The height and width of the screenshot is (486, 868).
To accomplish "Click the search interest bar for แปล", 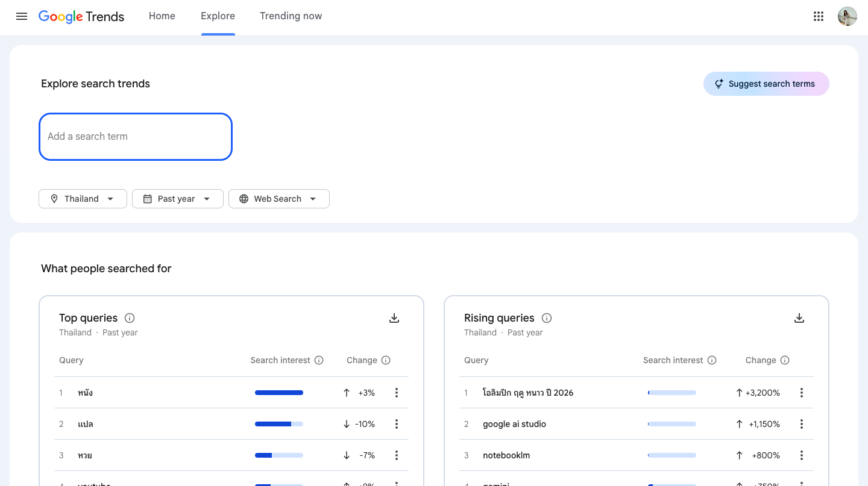I will pos(278,424).
